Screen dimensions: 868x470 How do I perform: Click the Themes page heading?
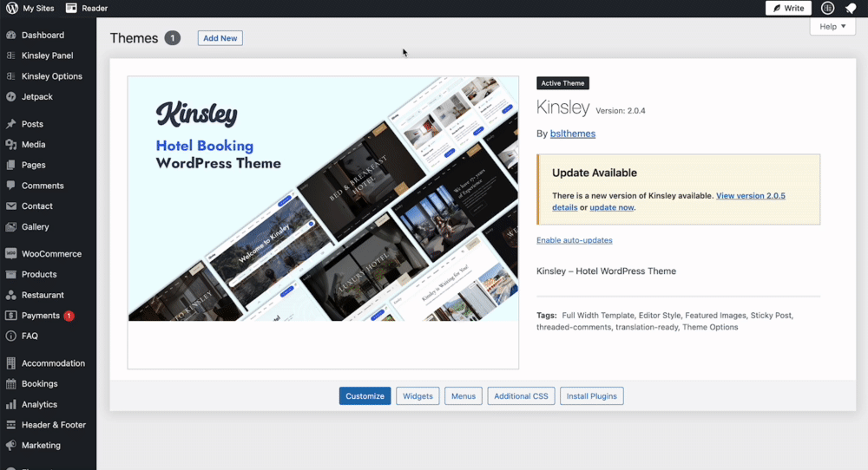(134, 38)
